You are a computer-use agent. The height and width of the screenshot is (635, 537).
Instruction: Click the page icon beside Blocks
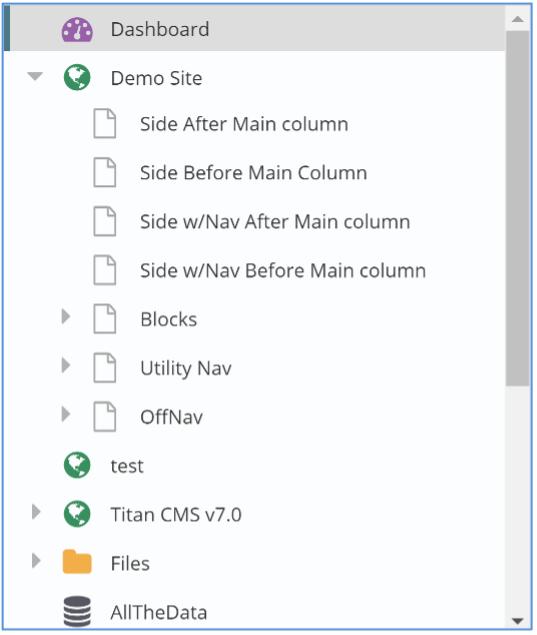pyautogui.click(x=105, y=319)
